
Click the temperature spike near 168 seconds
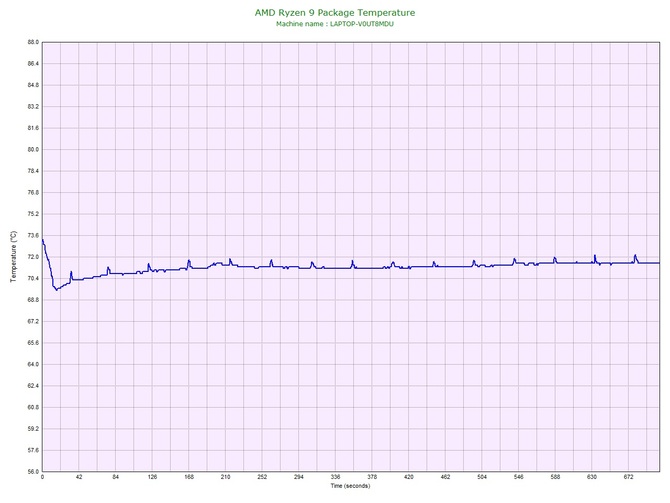coord(188,260)
